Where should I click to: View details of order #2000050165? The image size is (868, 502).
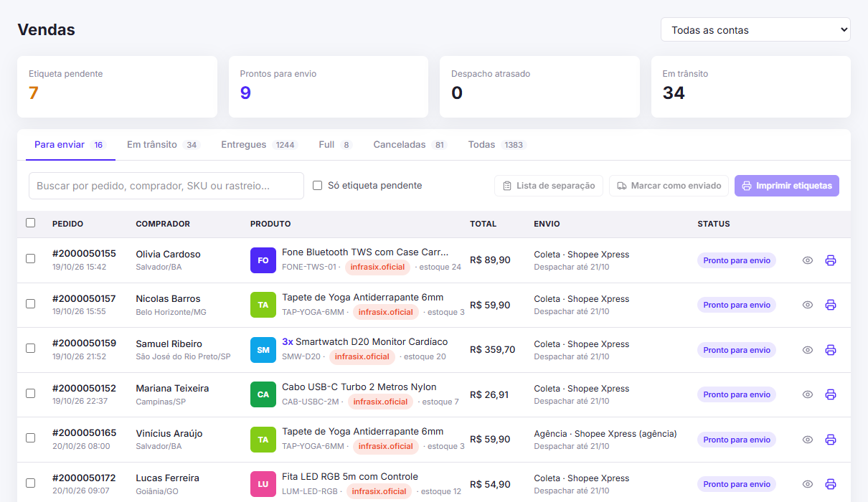808,440
